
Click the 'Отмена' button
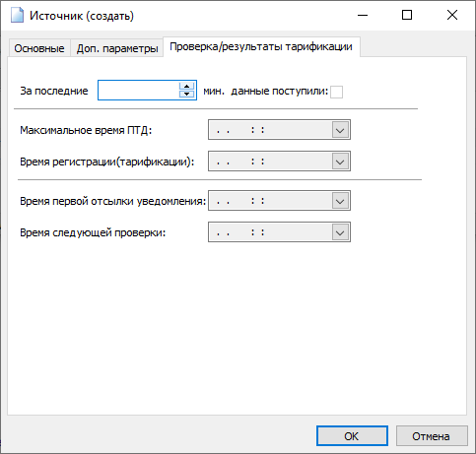[x=432, y=436]
